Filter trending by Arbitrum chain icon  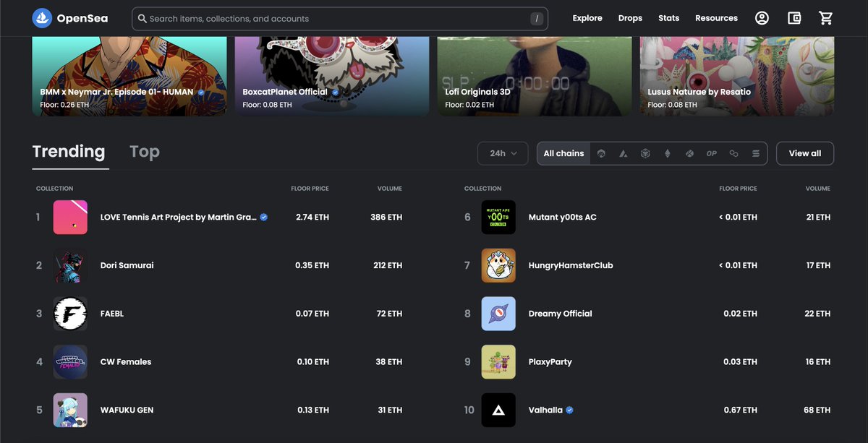click(x=602, y=153)
